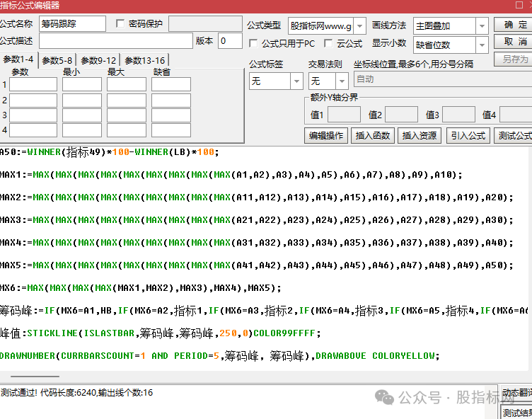Click the MAX5 formula line

point(257,265)
